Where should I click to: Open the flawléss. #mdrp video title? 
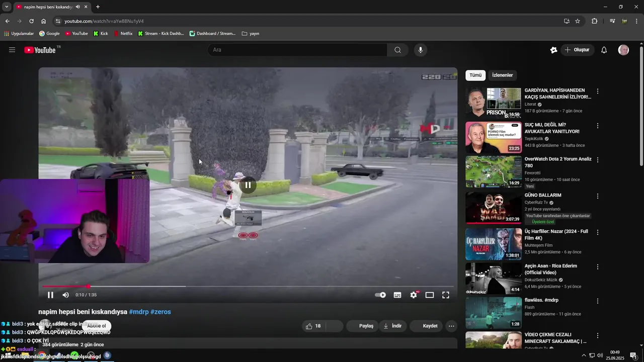click(541, 300)
